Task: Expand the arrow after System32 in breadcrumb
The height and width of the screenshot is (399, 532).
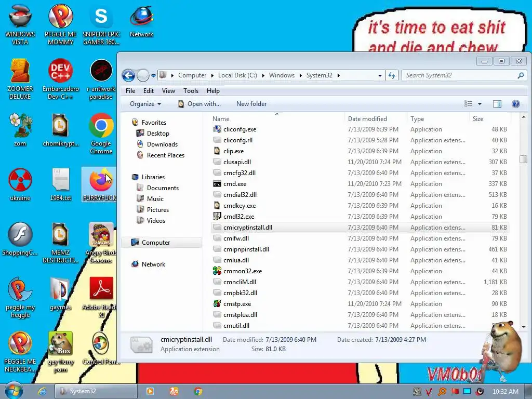Action: [338, 75]
